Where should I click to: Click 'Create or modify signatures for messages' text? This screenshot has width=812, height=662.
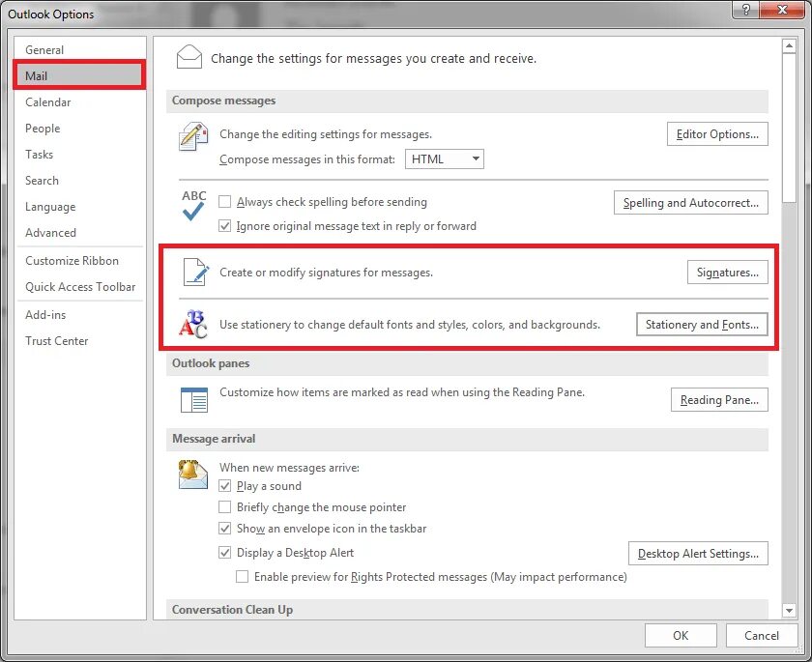pos(327,273)
